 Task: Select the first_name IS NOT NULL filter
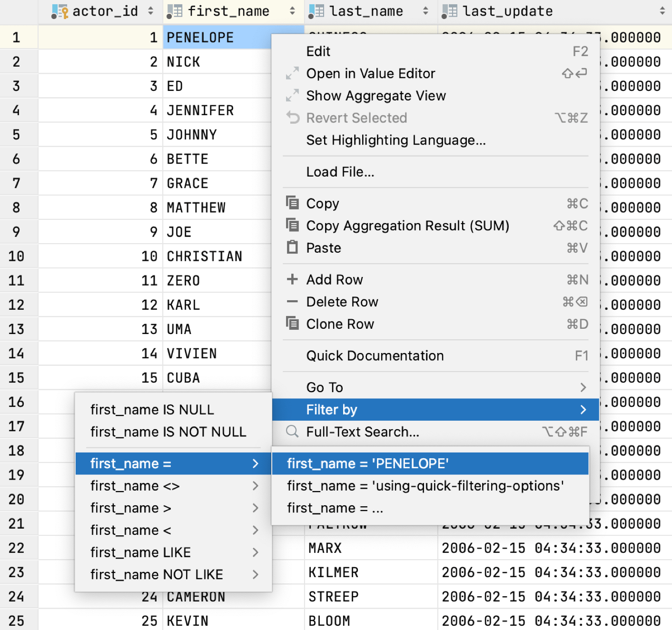(168, 432)
